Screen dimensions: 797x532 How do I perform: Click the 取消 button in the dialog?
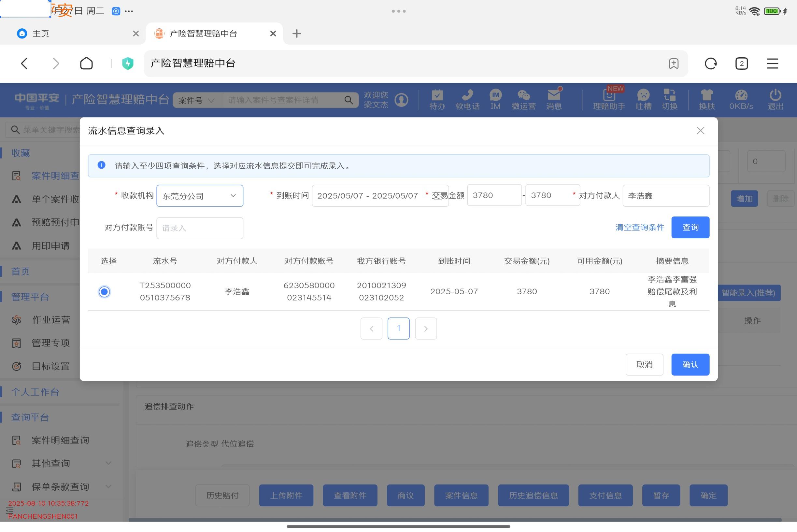[644, 365]
